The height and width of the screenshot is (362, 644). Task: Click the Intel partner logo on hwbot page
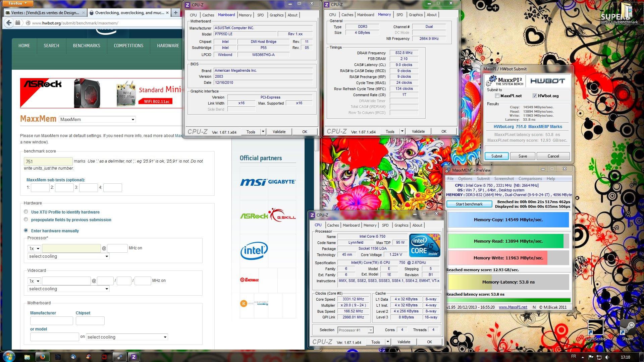pos(254,250)
